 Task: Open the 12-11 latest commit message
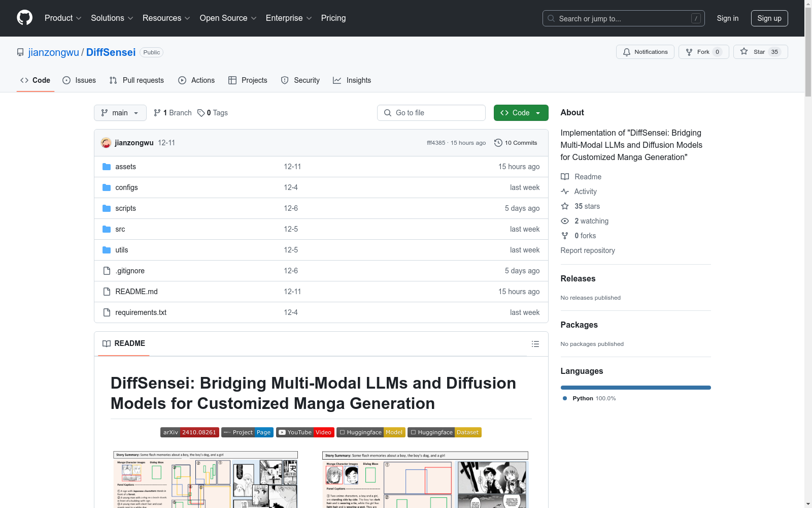tap(166, 143)
